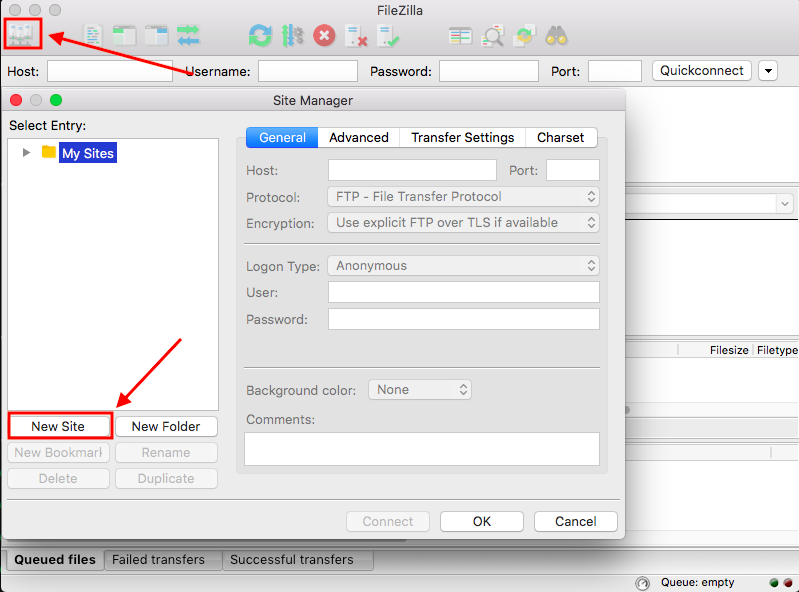Click the New Bookmark button
This screenshot has height=592, width=799.
point(58,452)
